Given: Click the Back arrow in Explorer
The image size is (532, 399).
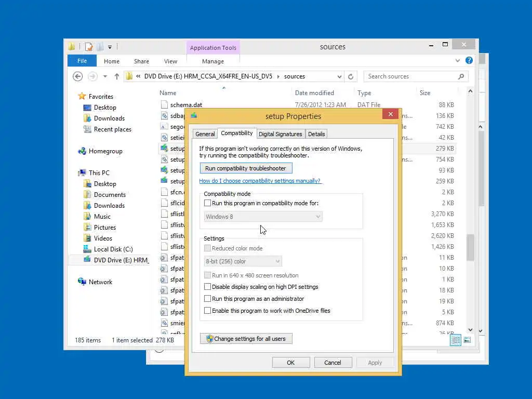Looking at the screenshot, I should pos(78,76).
